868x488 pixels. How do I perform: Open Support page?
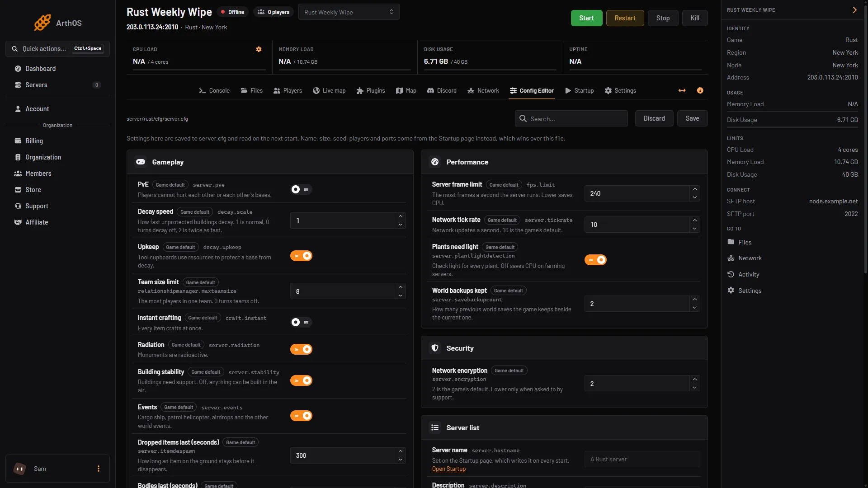tap(57, 206)
